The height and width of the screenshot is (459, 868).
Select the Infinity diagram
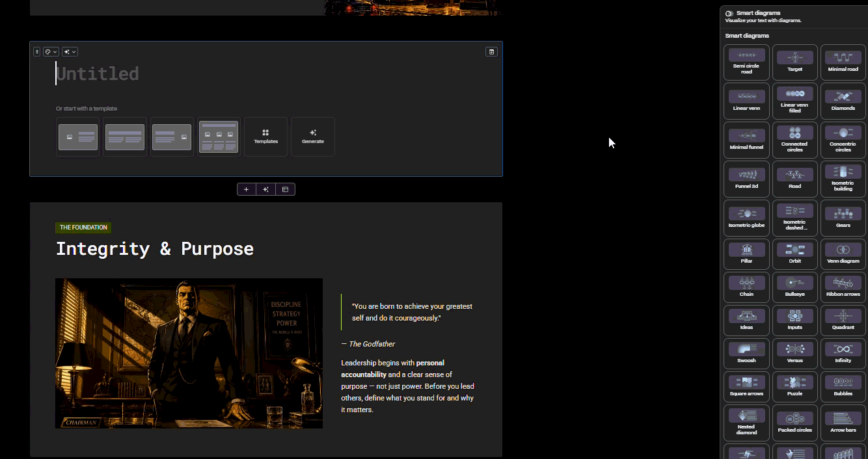coord(843,353)
